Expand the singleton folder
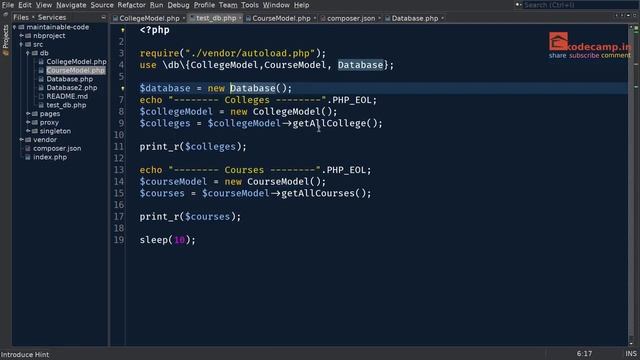Viewport: 640px width, 360px height. click(28, 131)
